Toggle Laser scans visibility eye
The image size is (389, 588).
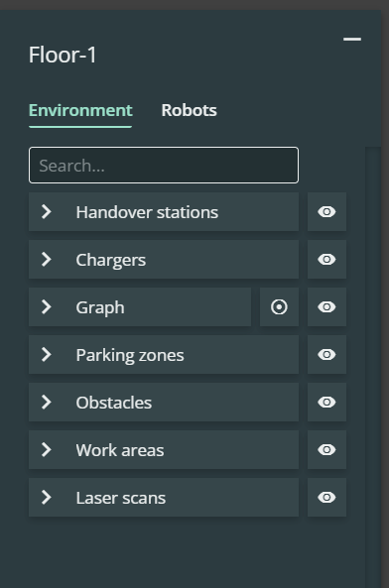[326, 498]
